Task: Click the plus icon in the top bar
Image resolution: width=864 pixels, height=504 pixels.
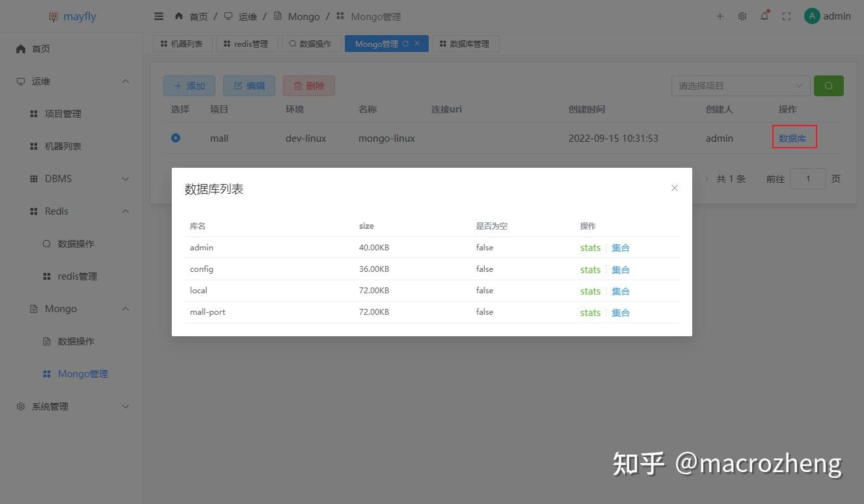Action: point(720,16)
